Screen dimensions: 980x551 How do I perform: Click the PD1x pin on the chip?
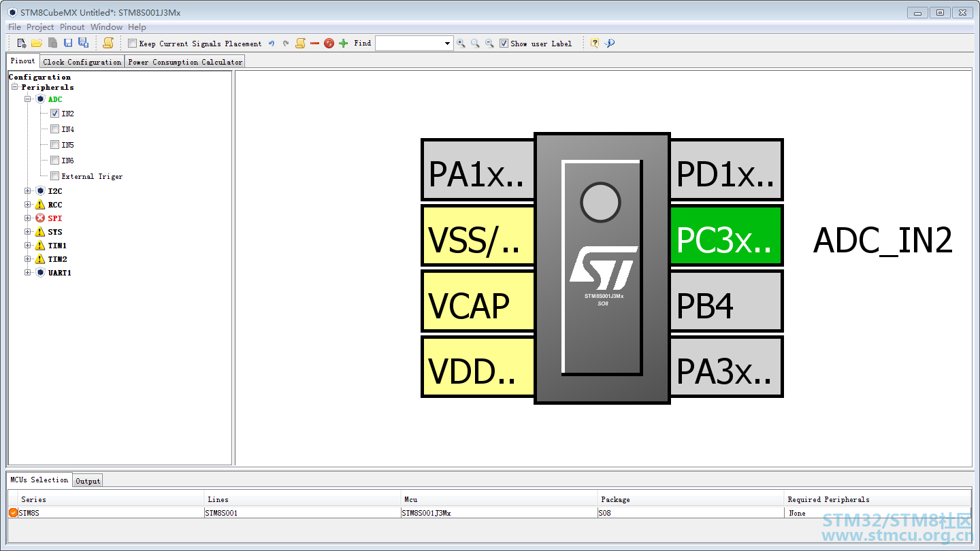pos(725,170)
